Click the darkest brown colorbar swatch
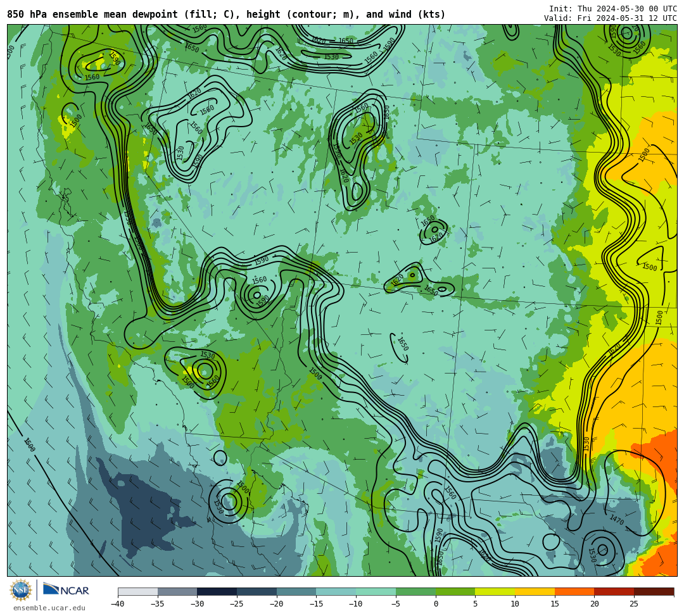The height and width of the screenshot is (616, 684). tap(654, 591)
